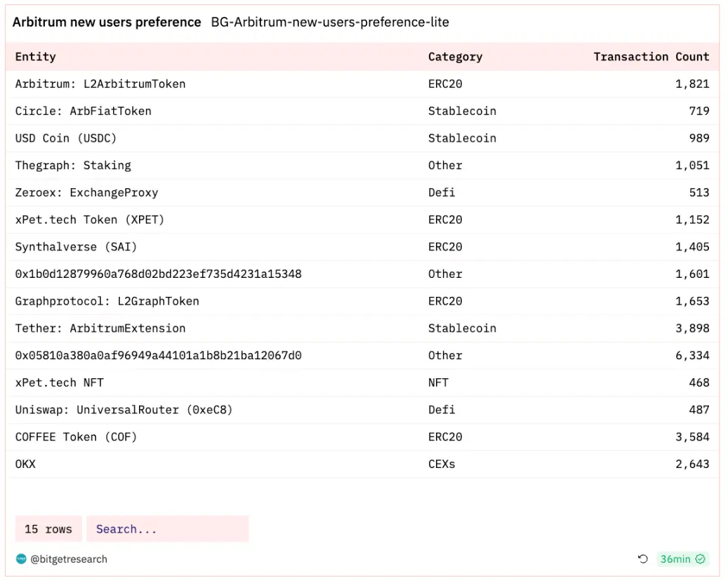This screenshot has width=728, height=581.
Task: Select the xPet.tech NFT entity cell
Action: 59,382
